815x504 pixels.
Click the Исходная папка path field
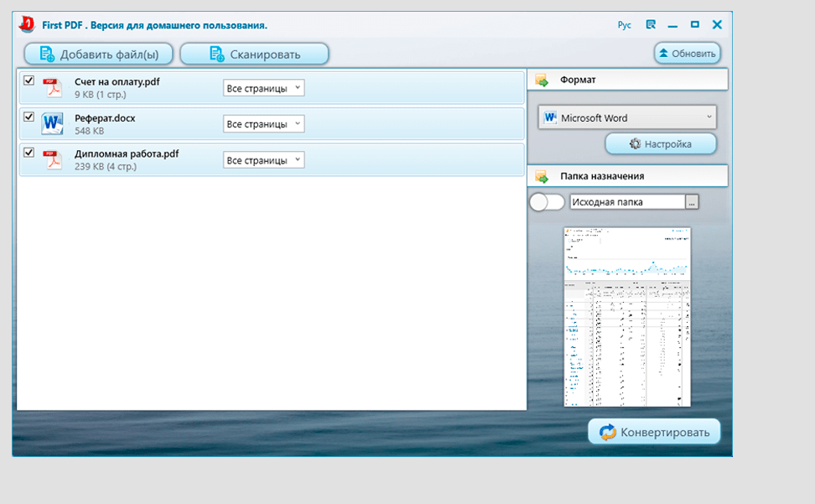626,202
